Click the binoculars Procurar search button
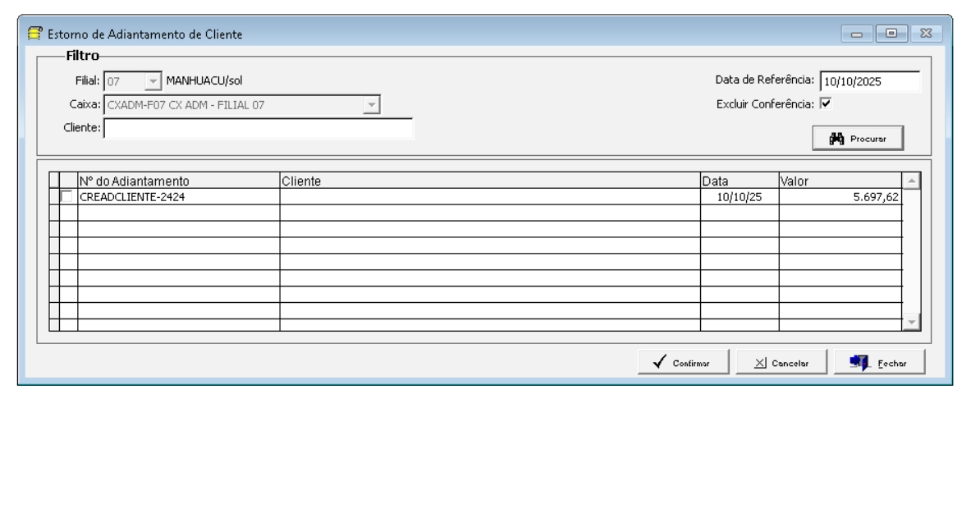The image size is (980, 532). pos(857,139)
